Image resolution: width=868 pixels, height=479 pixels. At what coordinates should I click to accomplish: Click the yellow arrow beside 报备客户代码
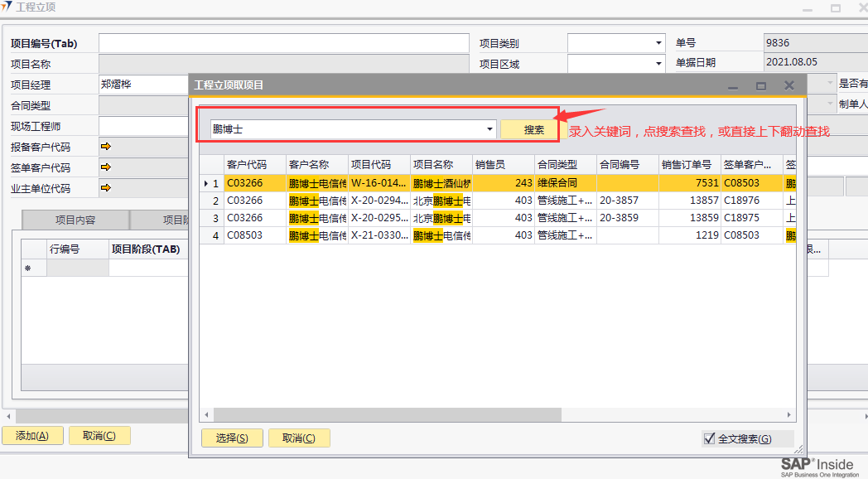(106, 147)
